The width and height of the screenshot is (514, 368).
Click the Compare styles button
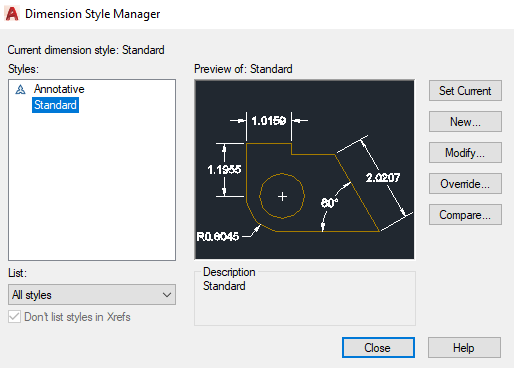[x=465, y=215]
